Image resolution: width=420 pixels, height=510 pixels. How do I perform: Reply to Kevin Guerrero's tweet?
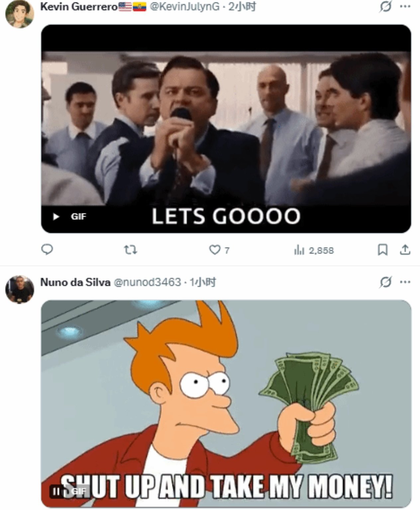tap(47, 249)
